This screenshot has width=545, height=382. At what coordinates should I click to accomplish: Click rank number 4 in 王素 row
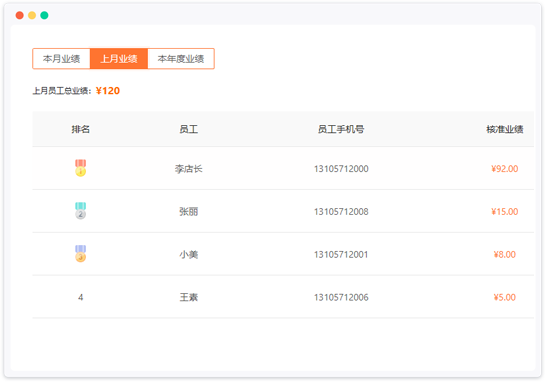[x=81, y=297]
